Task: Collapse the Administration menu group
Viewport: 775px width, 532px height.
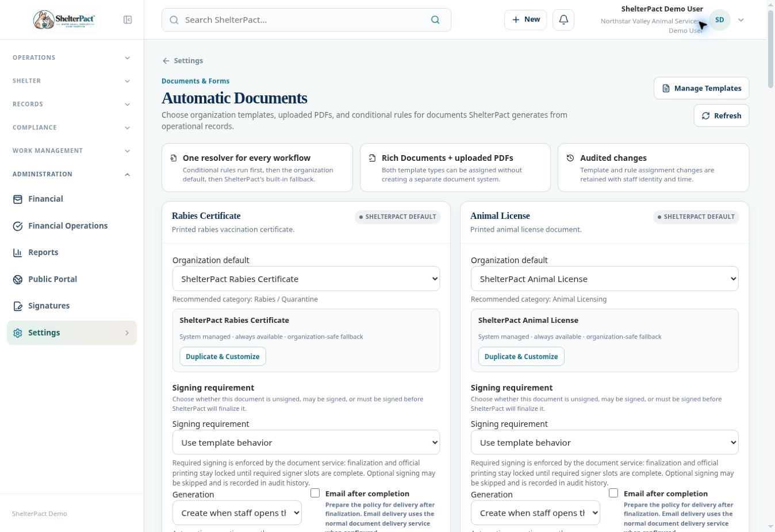Action: pyautogui.click(x=72, y=174)
